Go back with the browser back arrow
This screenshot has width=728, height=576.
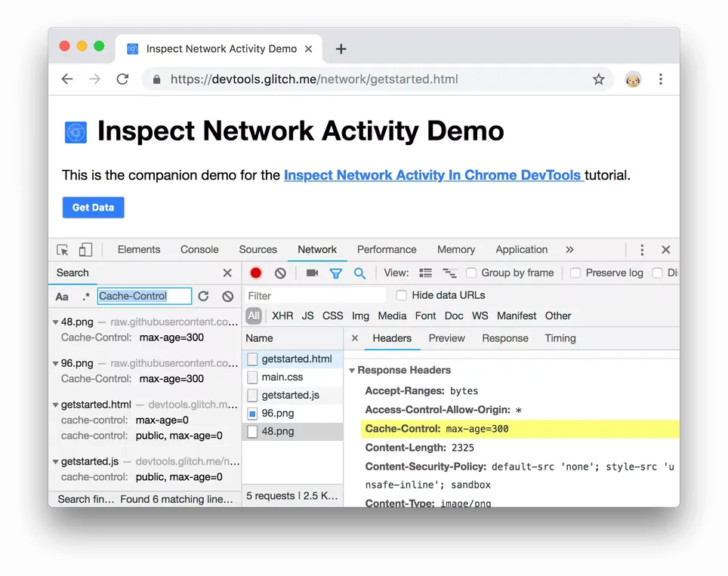point(67,79)
